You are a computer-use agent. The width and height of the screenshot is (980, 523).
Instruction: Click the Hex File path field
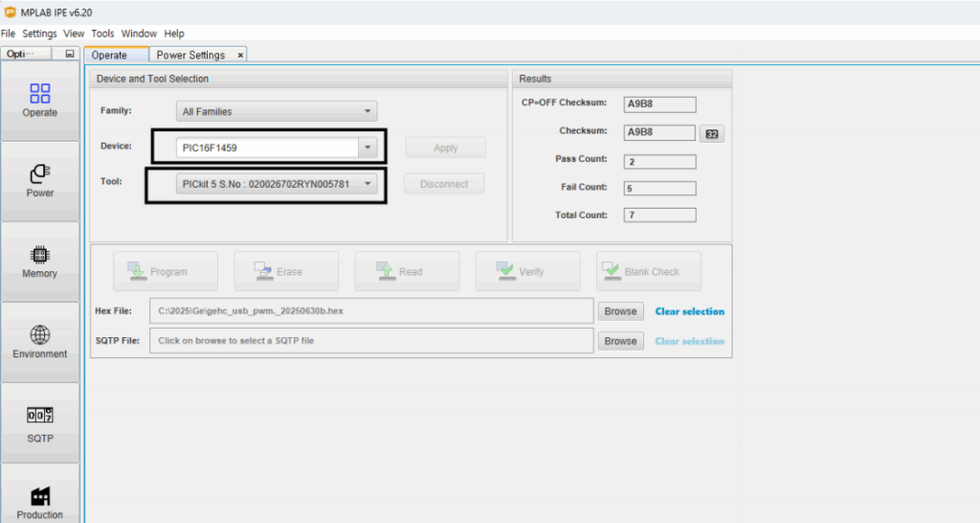371,311
